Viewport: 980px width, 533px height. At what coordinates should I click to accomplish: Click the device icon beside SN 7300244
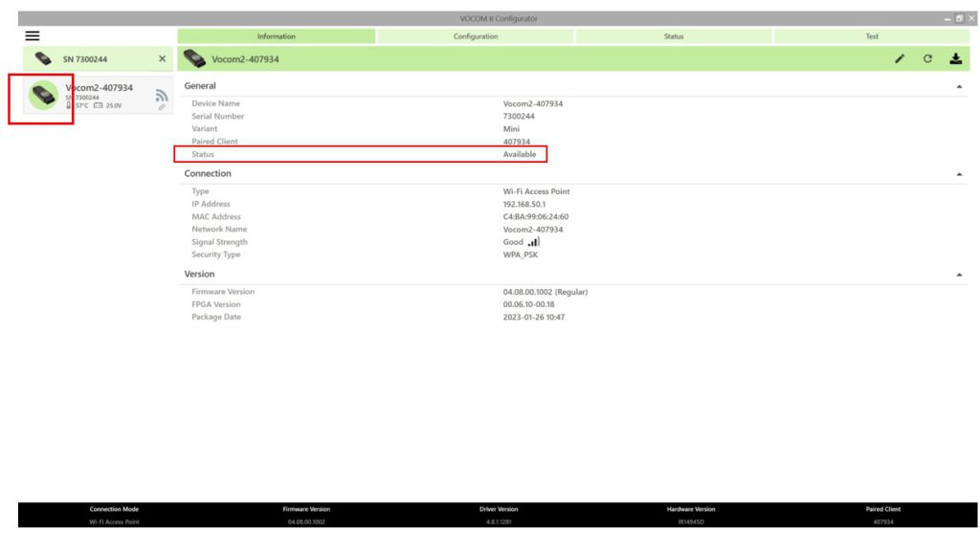tap(43, 58)
